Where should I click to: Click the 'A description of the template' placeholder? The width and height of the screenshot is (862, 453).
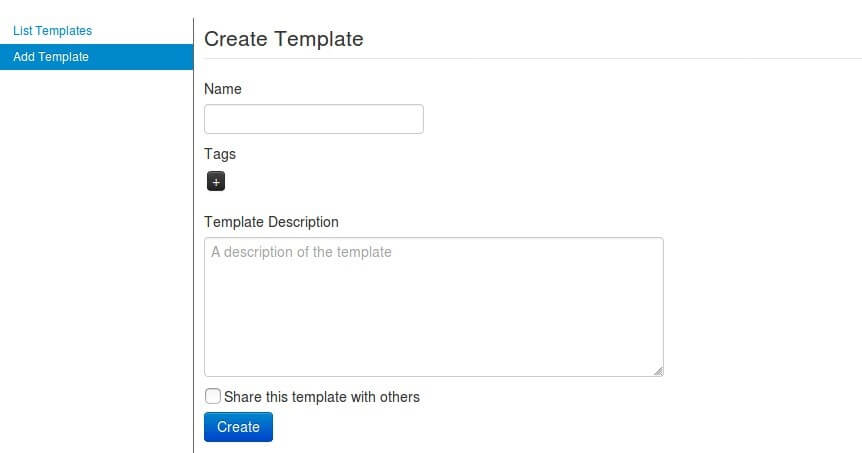(301, 252)
